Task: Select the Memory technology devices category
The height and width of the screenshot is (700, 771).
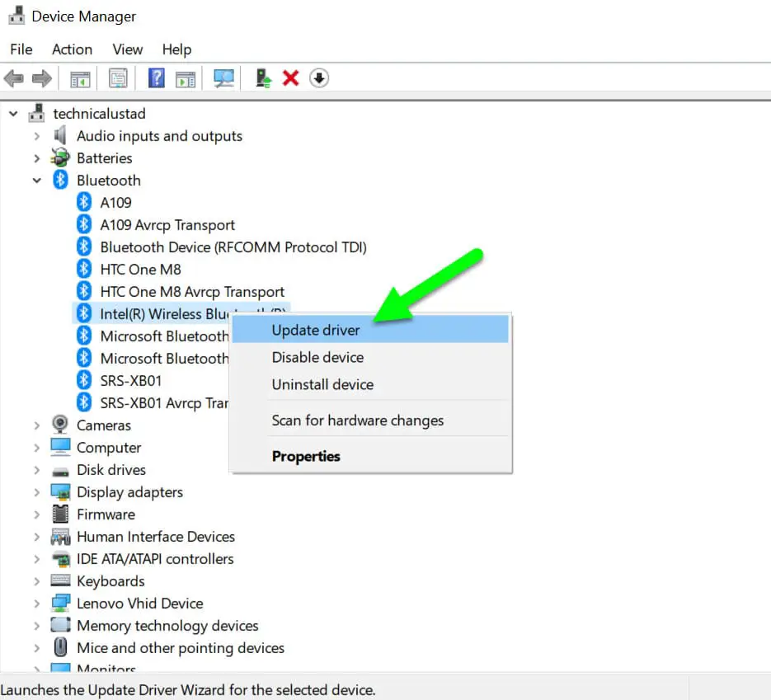Action: [x=167, y=626]
